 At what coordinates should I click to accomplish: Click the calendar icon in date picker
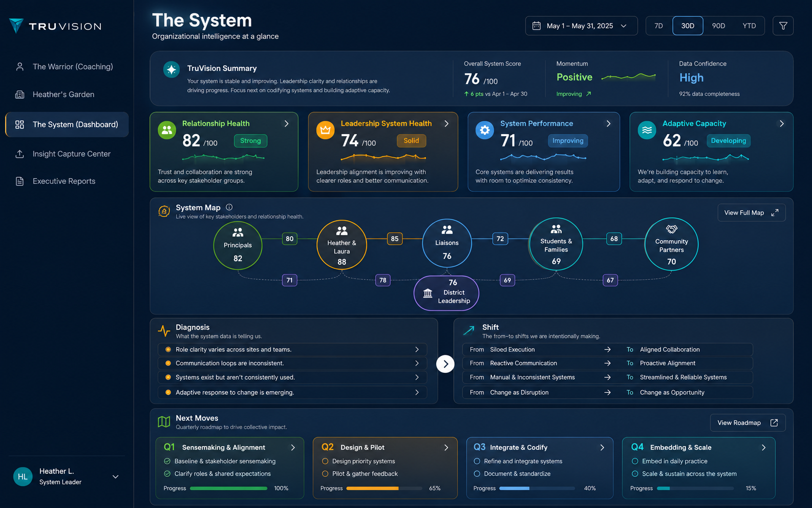(x=537, y=26)
